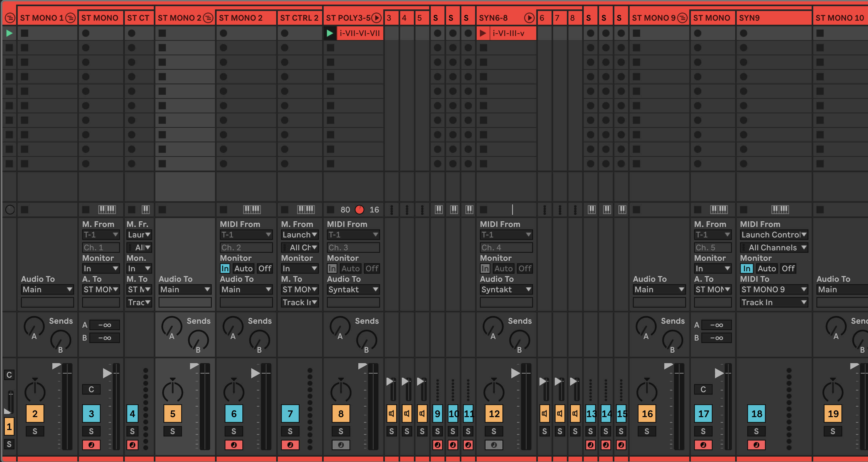The image size is (868, 462).
Task: Select the ST MONO 10 track header
Action: [x=839, y=18]
